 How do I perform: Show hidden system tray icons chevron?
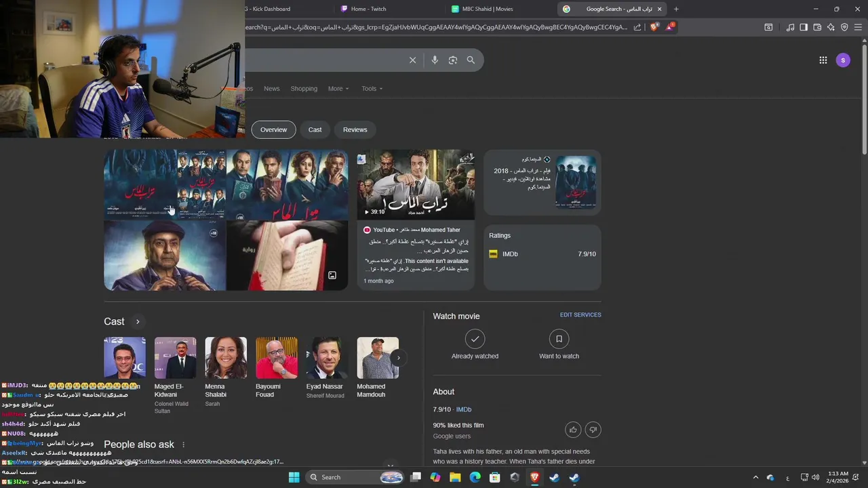[x=755, y=477]
